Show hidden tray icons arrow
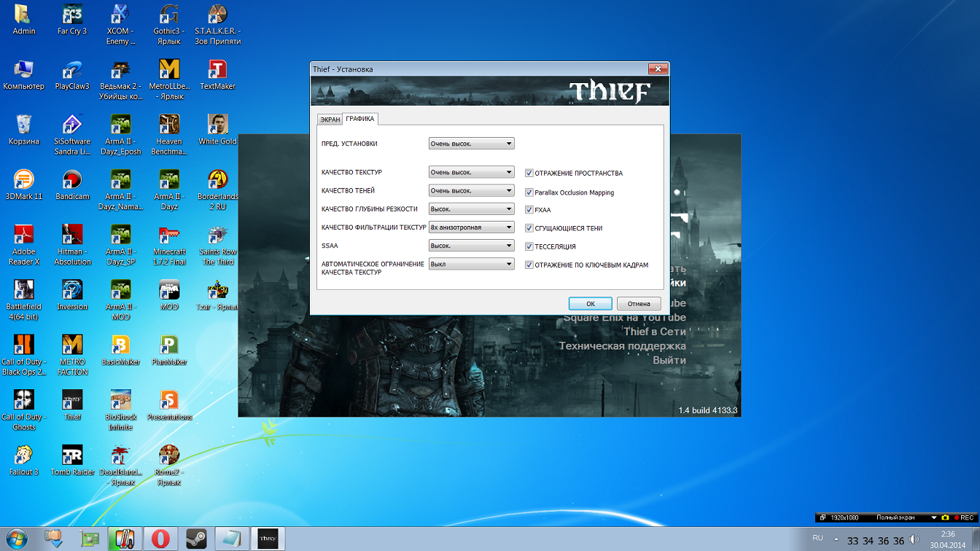This screenshot has height=551, width=980. (836, 539)
